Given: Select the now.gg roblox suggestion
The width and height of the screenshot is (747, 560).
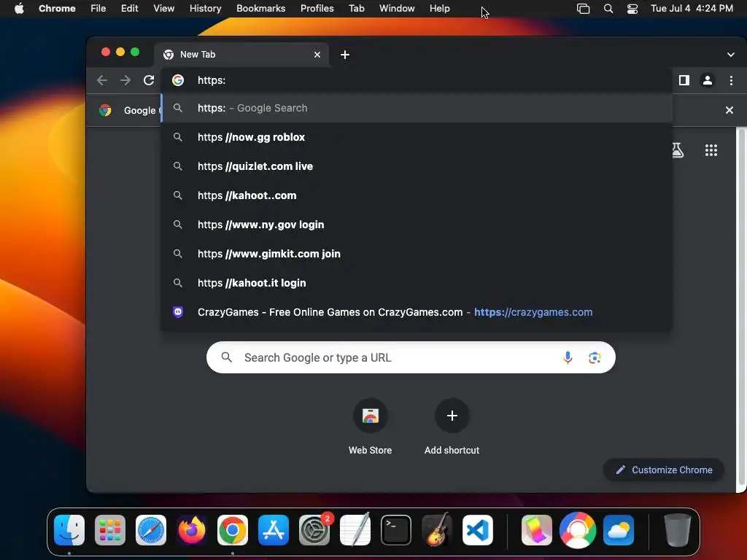Looking at the screenshot, I should 417,137.
